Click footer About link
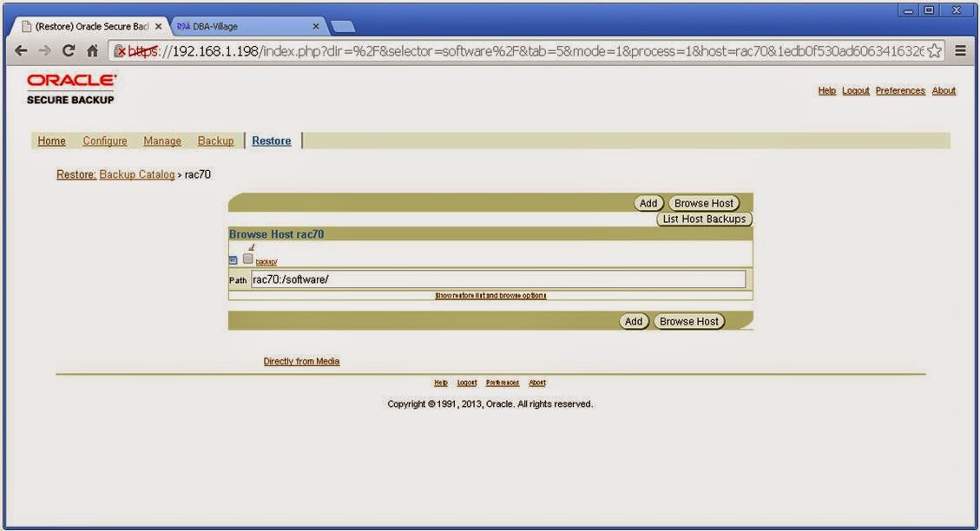980x531 pixels. 537,383
